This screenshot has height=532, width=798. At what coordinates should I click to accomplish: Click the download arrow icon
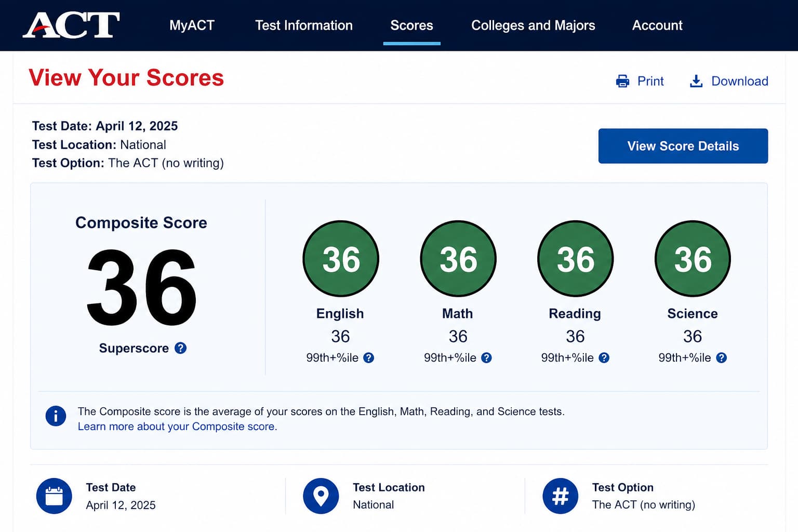(x=696, y=81)
